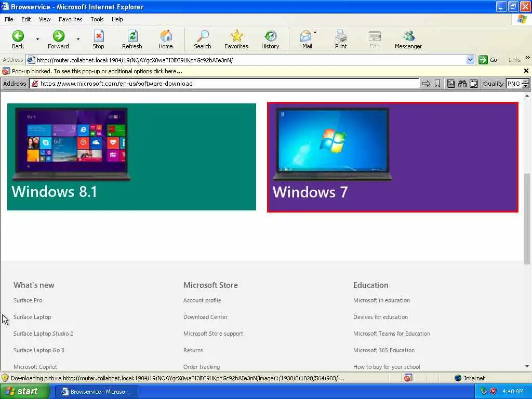Click security shield tray icon

(494, 392)
